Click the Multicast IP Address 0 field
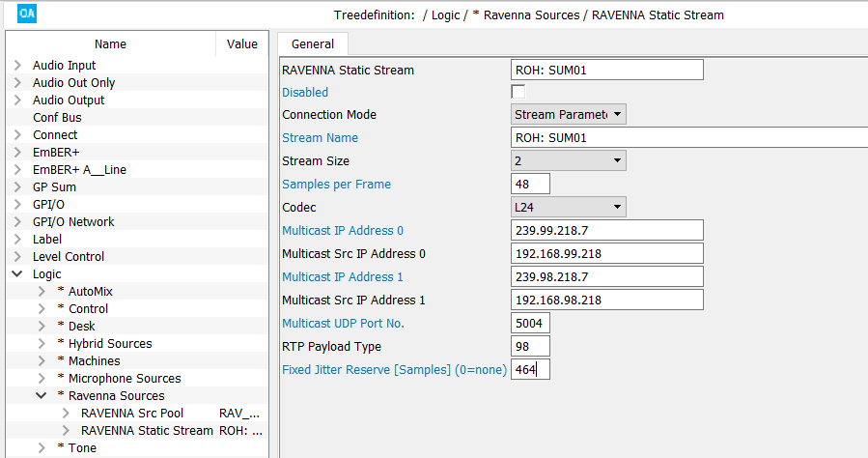This screenshot has height=458, width=868. [606, 231]
